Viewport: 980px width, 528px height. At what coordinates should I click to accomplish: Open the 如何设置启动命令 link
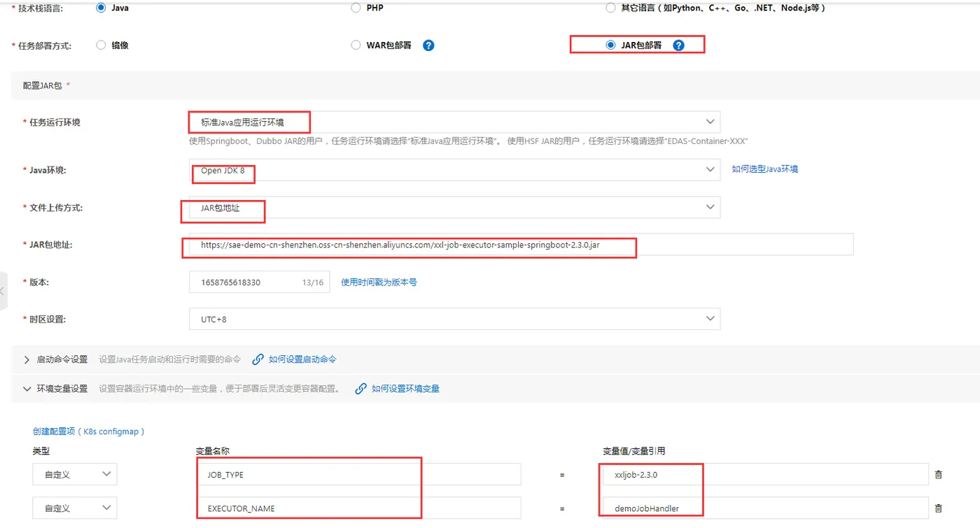click(x=302, y=359)
